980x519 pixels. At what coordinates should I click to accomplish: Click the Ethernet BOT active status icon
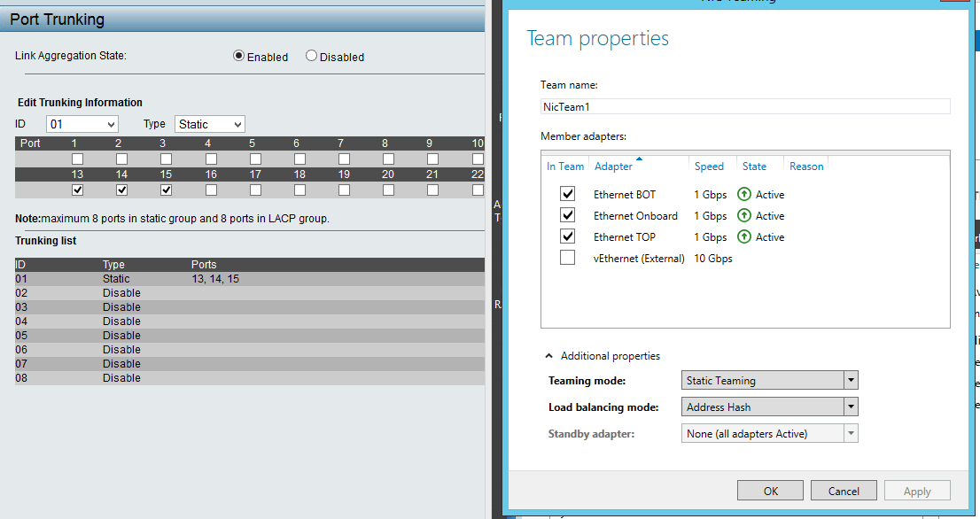pyautogui.click(x=744, y=195)
